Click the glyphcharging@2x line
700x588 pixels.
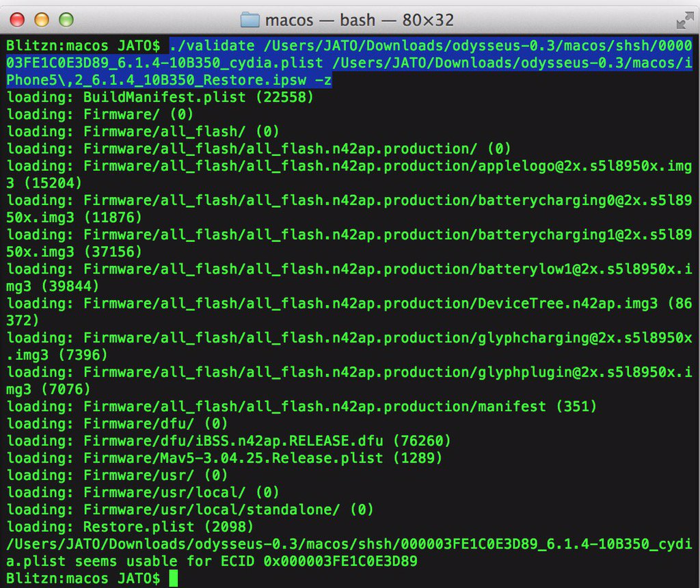(x=349, y=347)
